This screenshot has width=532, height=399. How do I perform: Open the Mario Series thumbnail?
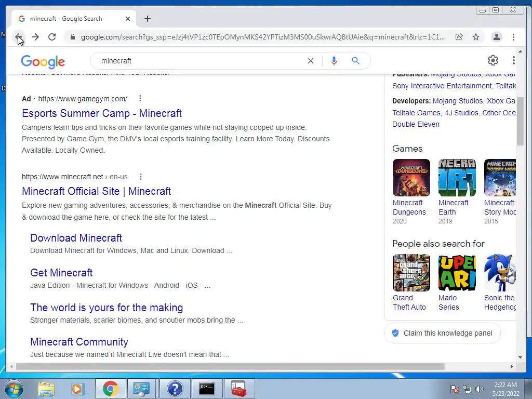point(457,273)
